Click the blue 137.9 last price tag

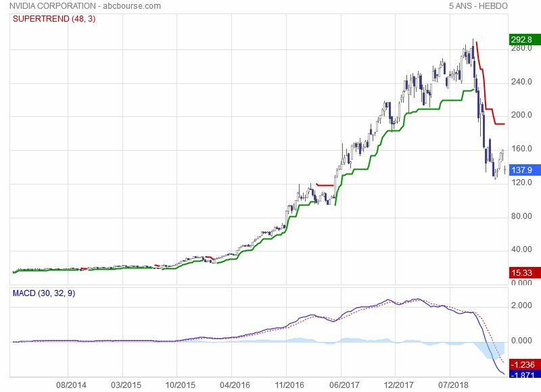(x=525, y=170)
